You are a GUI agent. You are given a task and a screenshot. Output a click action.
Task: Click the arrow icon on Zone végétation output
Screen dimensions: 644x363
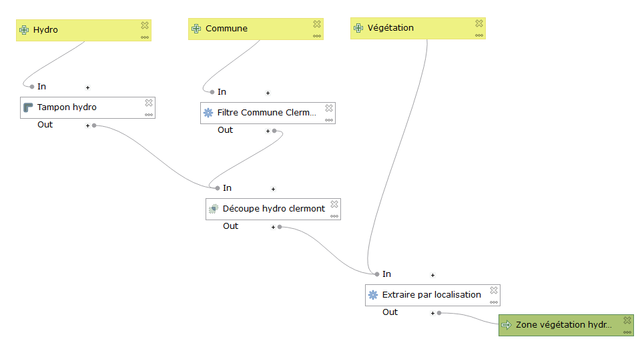[507, 325]
